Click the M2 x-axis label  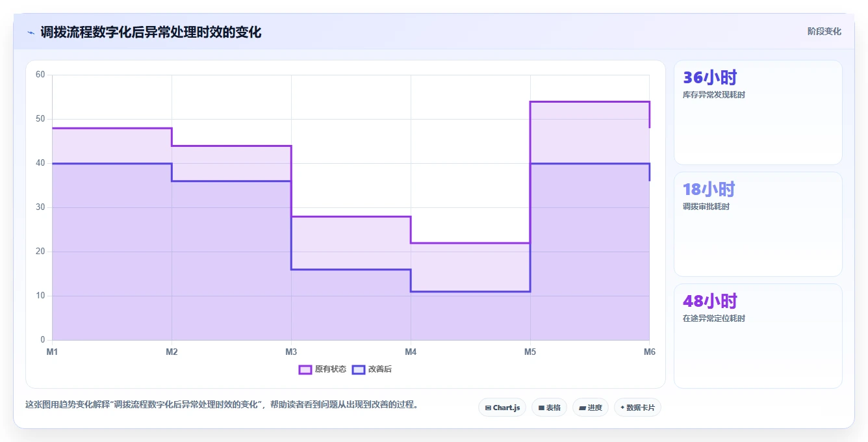click(x=172, y=352)
